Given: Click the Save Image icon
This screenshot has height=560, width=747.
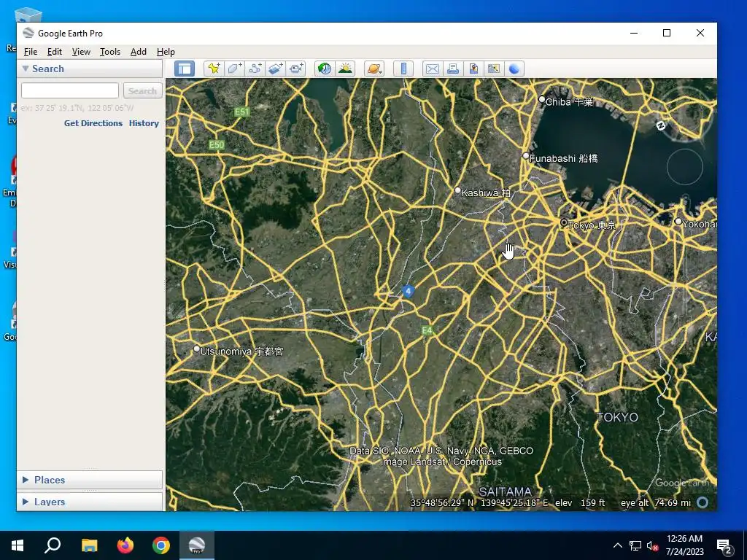Looking at the screenshot, I should pos(473,69).
